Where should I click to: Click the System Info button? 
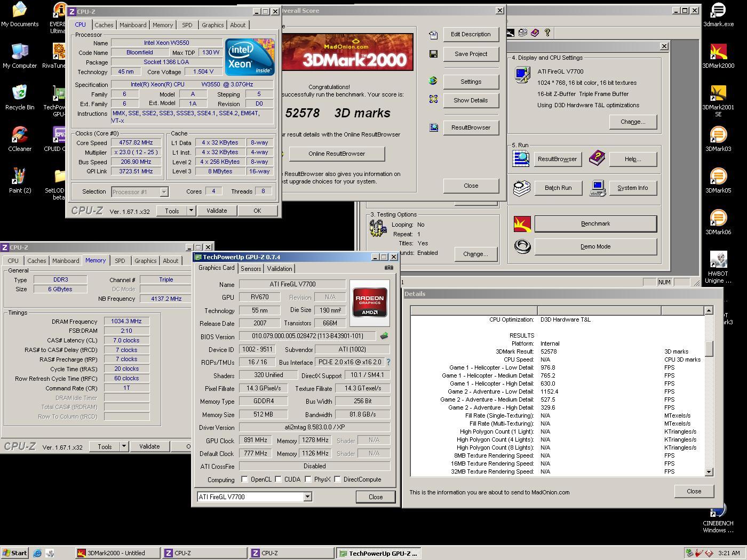(x=633, y=188)
